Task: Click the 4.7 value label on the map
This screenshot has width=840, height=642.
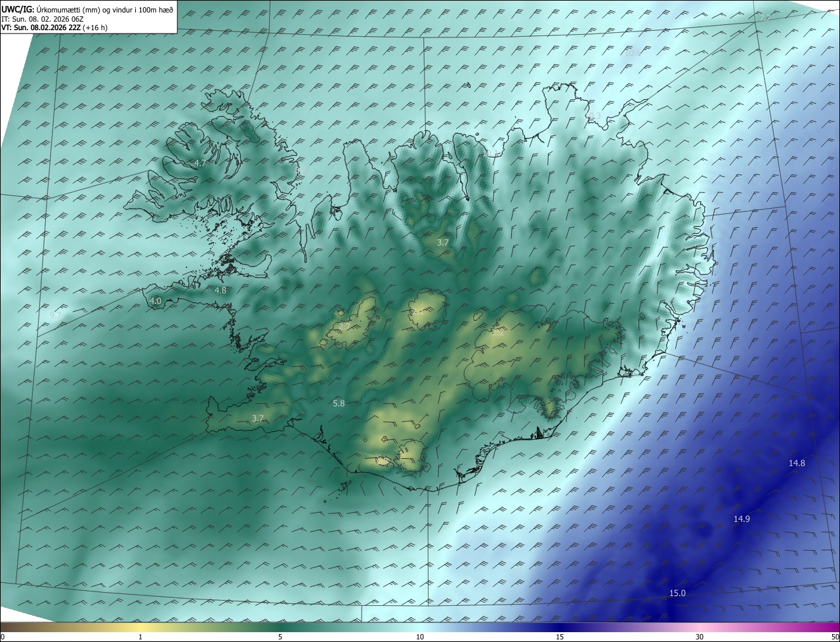Action: pos(200,163)
